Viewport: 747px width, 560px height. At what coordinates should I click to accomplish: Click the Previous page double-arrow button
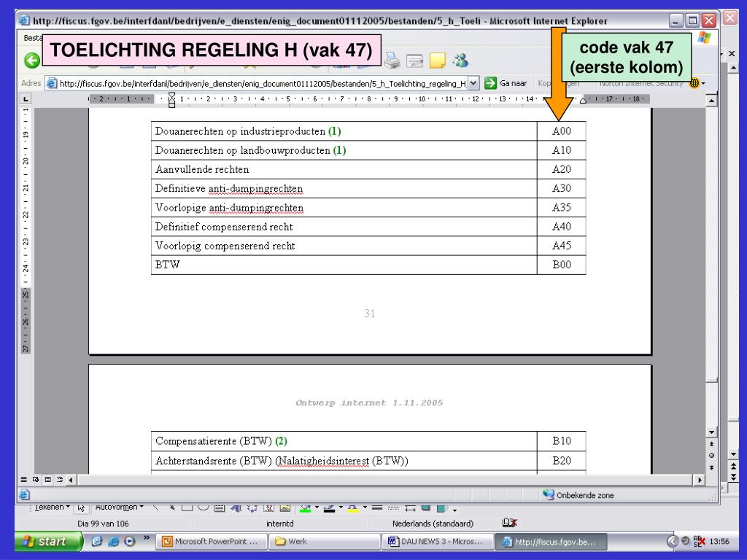pos(711,444)
